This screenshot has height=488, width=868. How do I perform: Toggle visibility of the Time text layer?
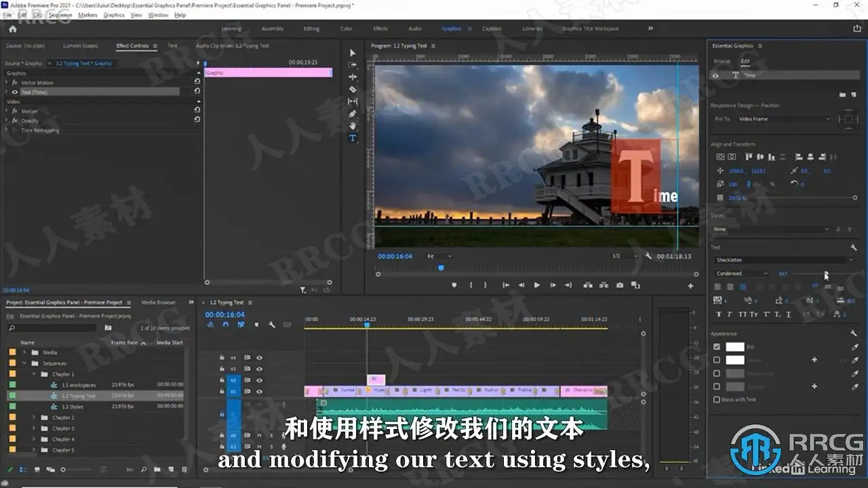pyautogui.click(x=715, y=75)
